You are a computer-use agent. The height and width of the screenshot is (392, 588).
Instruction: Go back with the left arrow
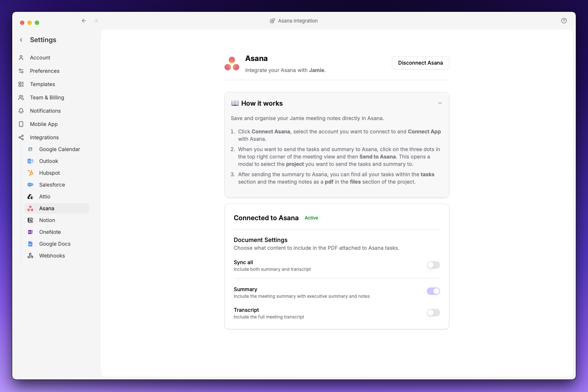84,21
